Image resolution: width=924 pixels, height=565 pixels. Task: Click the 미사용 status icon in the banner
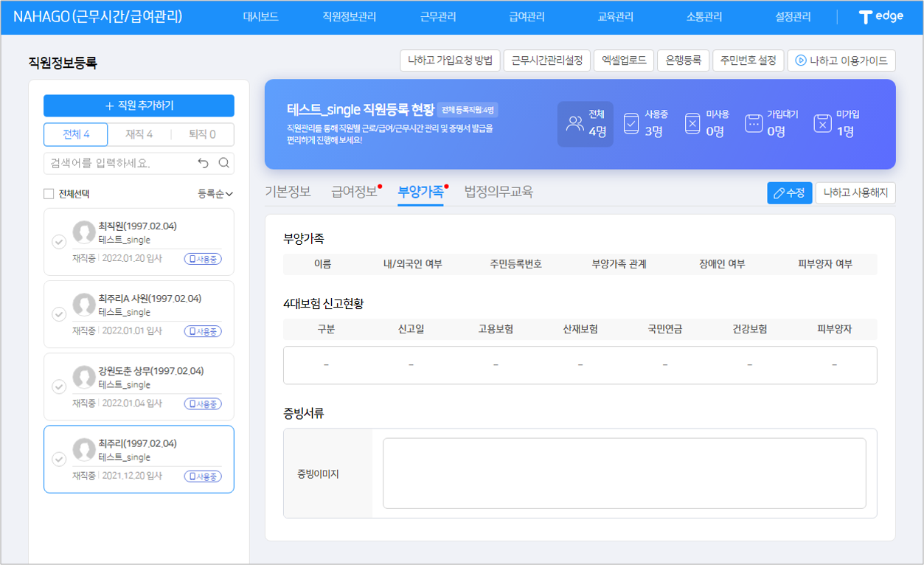pyautogui.click(x=692, y=124)
